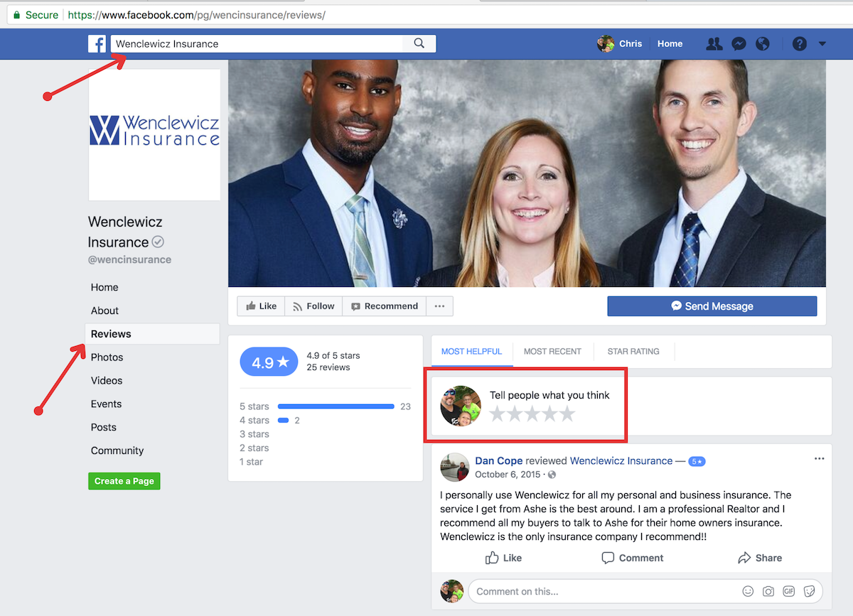
Task: Open About in page sidebar
Action: pos(104,310)
